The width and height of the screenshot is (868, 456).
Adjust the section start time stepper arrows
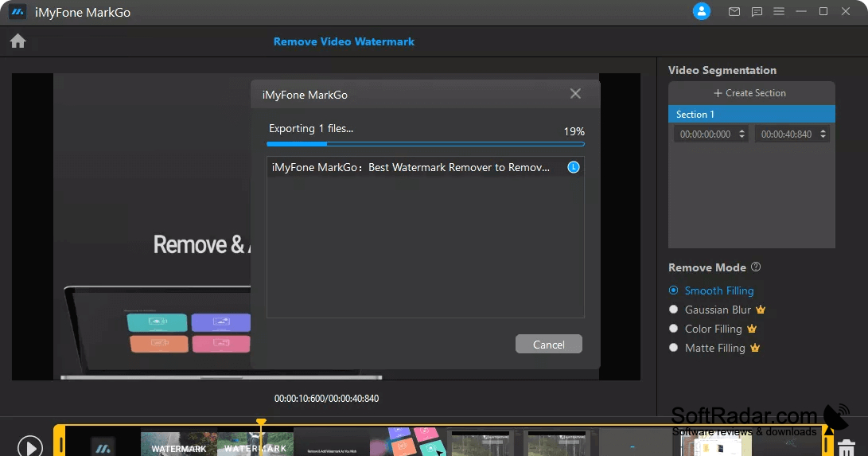741,134
